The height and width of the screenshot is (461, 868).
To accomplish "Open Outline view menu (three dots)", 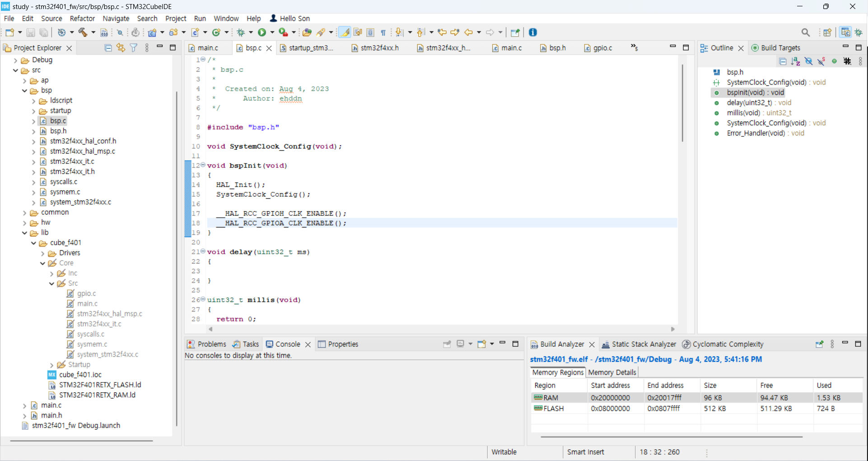I will coord(860,61).
